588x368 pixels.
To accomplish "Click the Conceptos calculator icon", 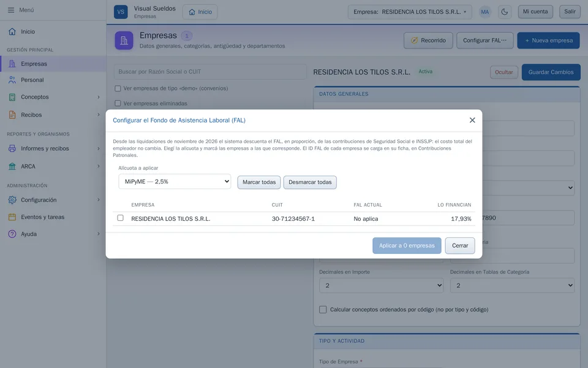I will (x=12, y=97).
